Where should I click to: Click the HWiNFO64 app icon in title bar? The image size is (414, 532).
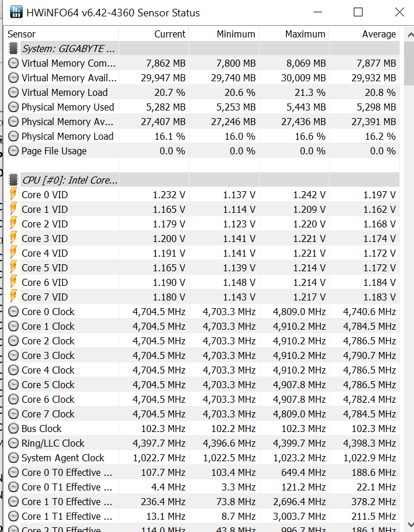(17, 12)
